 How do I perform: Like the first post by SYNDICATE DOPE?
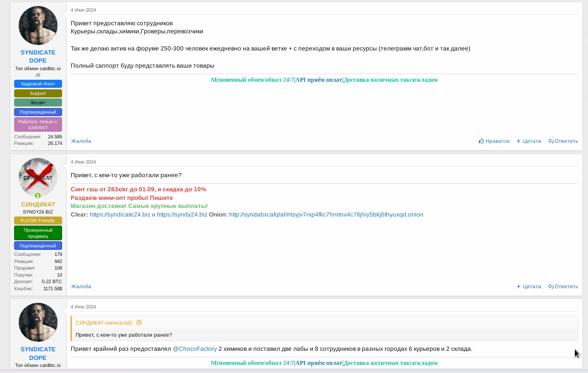click(494, 141)
